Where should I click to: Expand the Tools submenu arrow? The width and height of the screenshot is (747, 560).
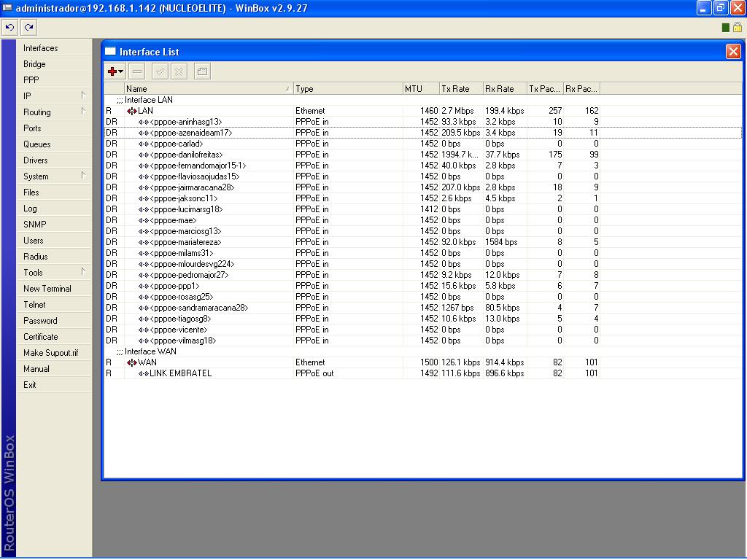[x=83, y=272]
